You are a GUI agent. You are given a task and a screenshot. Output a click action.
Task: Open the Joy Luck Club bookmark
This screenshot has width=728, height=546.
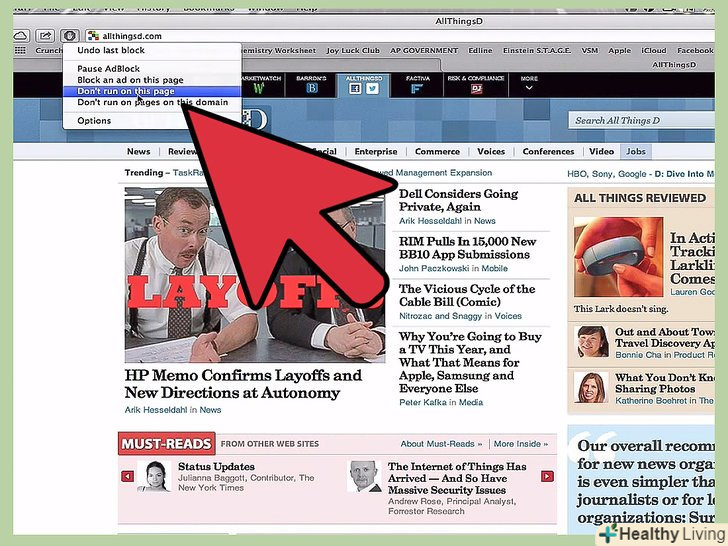click(353, 51)
